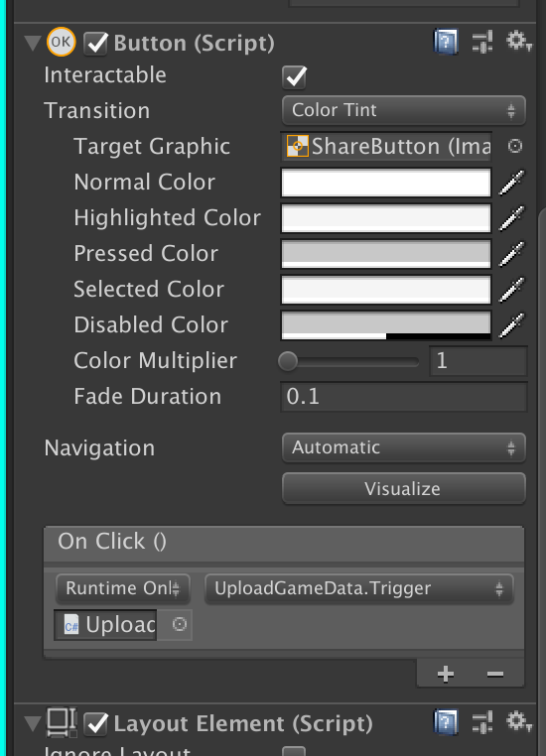Click the Visualize navigation button
This screenshot has height=756, width=546.
404,489
